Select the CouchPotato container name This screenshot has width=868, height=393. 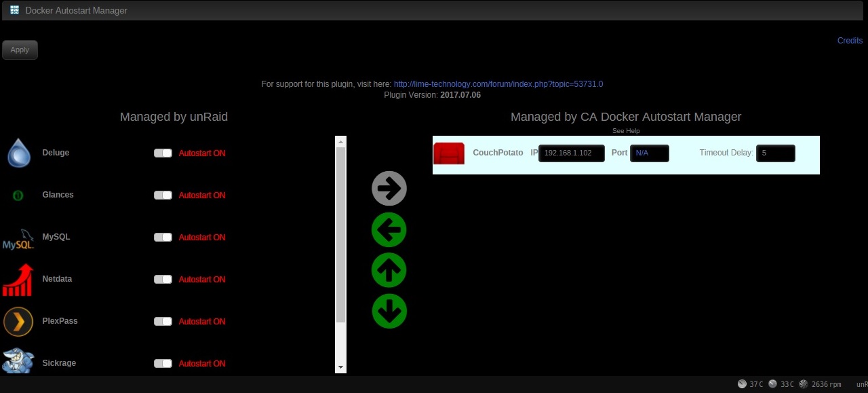pos(498,153)
